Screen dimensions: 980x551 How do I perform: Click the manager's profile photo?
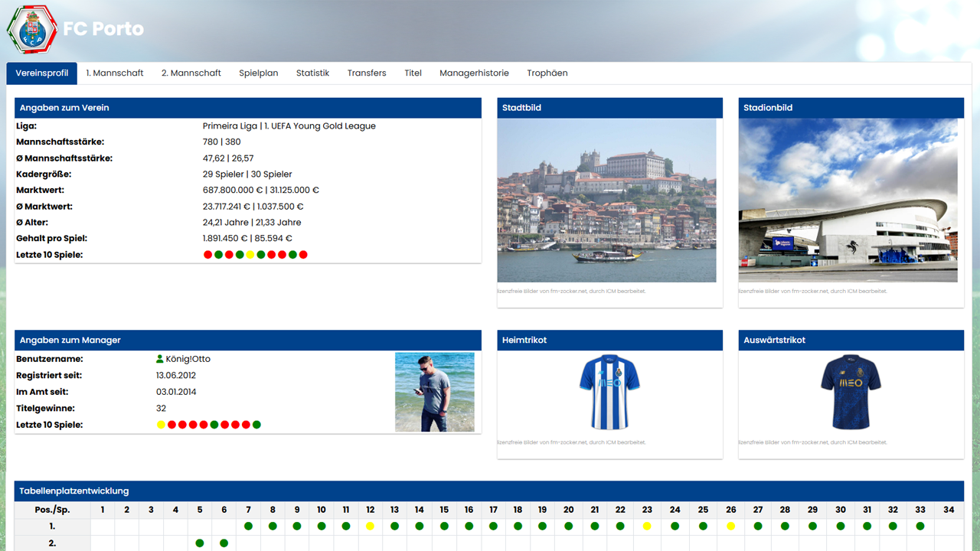point(434,392)
